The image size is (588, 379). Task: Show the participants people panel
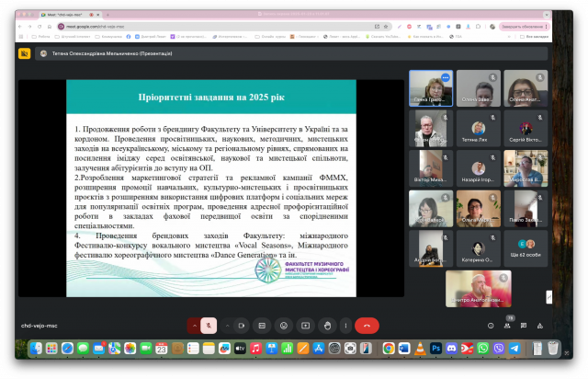(x=508, y=325)
